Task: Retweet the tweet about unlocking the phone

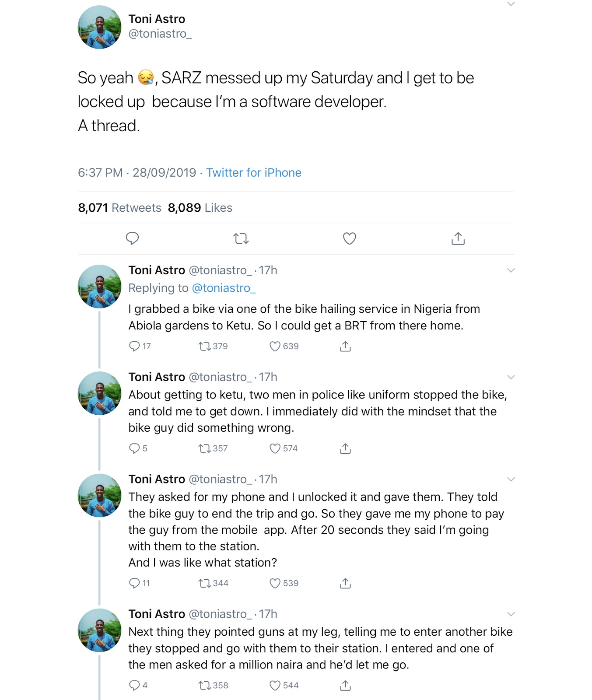Action: [204, 583]
